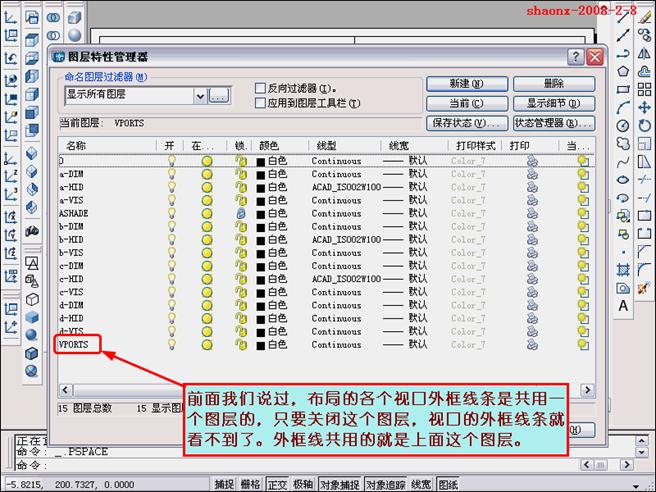Select the Polygon draw tool

point(623,71)
